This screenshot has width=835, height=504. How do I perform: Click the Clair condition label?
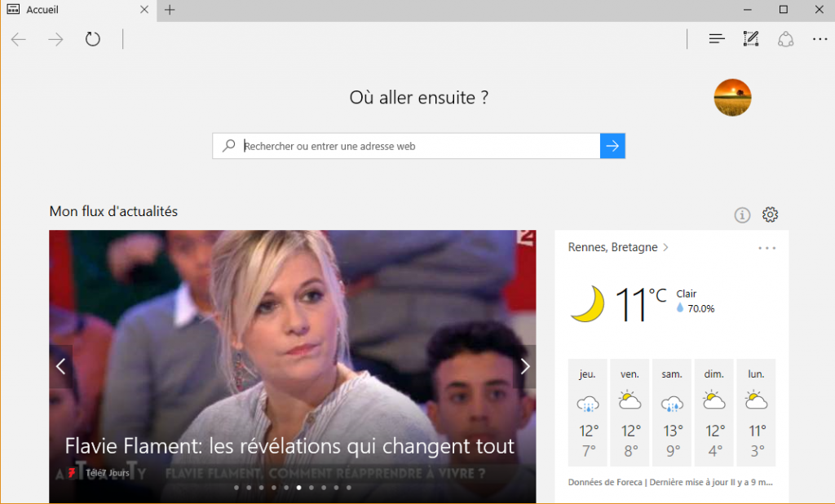687,294
